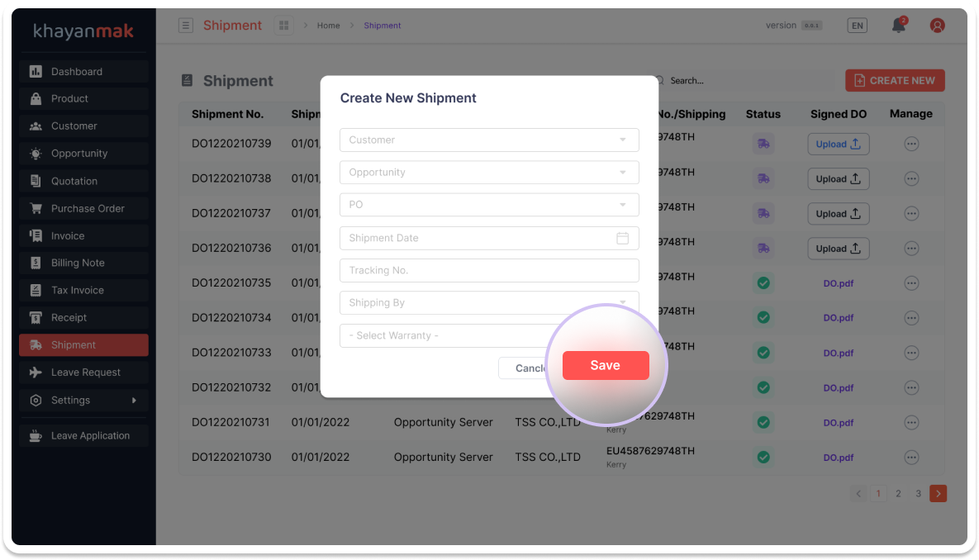Click the calendar icon in Shipment Date
Viewport: 979px width, 560px height.
click(622, 238)
